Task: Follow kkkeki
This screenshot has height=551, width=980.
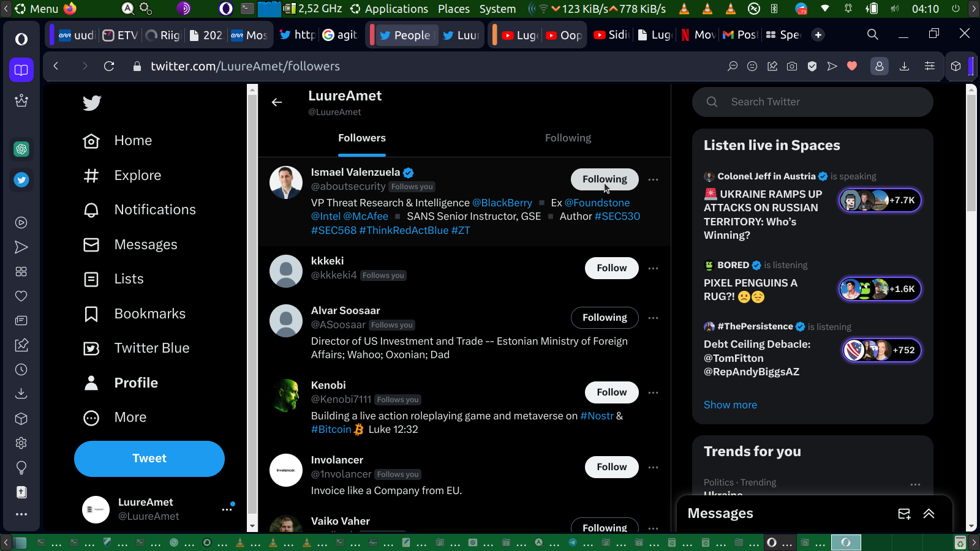Action: coord(612,268)
